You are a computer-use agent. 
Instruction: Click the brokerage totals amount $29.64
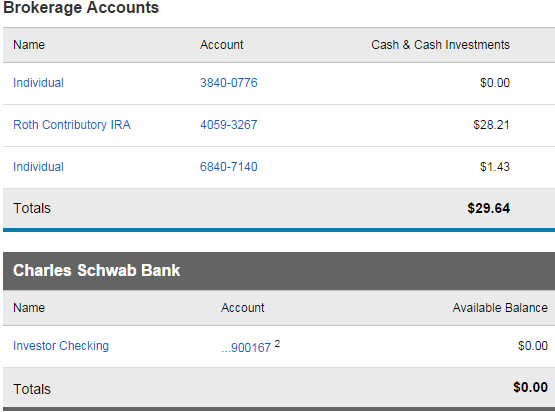488,208
